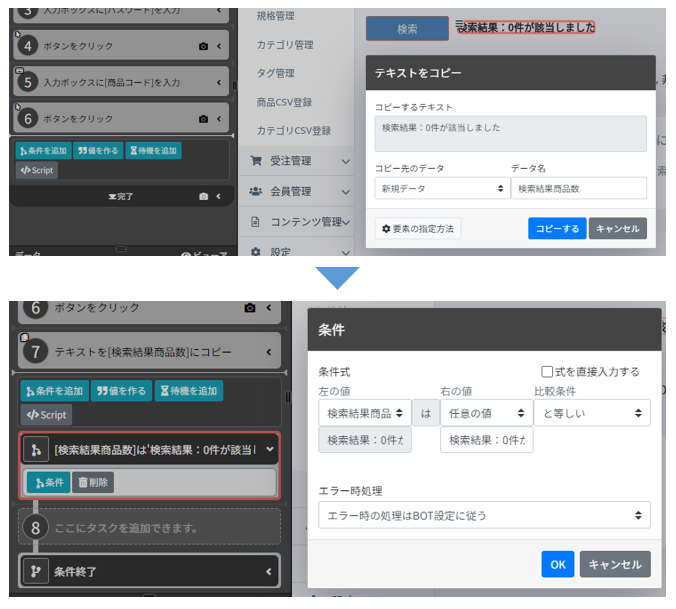Click camera icon on lower step 6 row
The width and height of the screenshot is (676, 609).
tap(250, 308)
